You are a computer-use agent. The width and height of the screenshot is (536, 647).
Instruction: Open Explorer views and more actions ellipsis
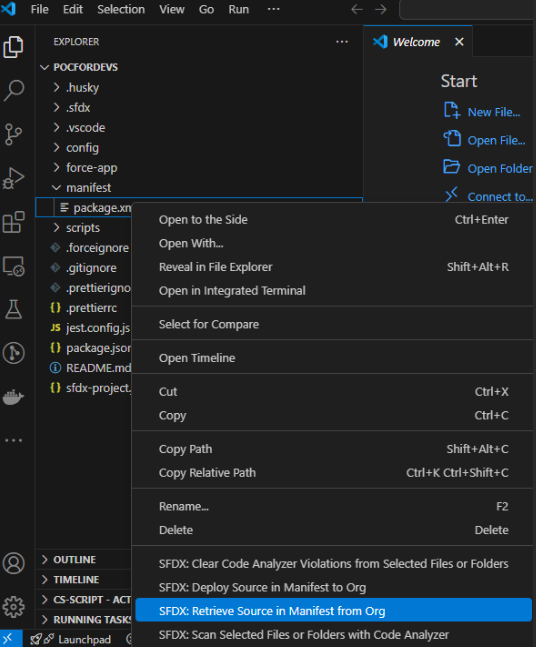tap(342, 42)
